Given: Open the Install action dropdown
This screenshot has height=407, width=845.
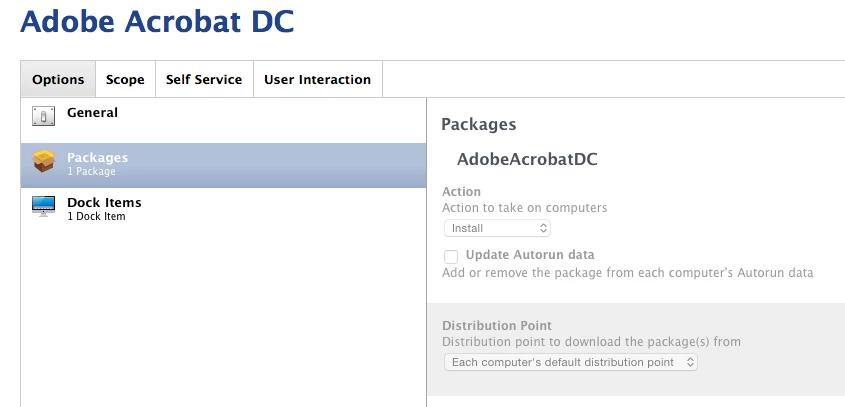Looking at the screenshot, I should (x=497, y=228).
